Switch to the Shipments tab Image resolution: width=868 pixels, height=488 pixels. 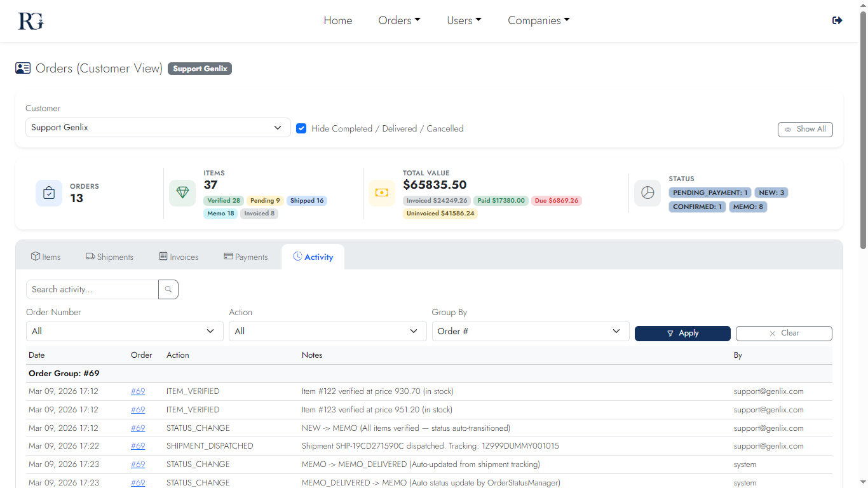pos(109,257)
